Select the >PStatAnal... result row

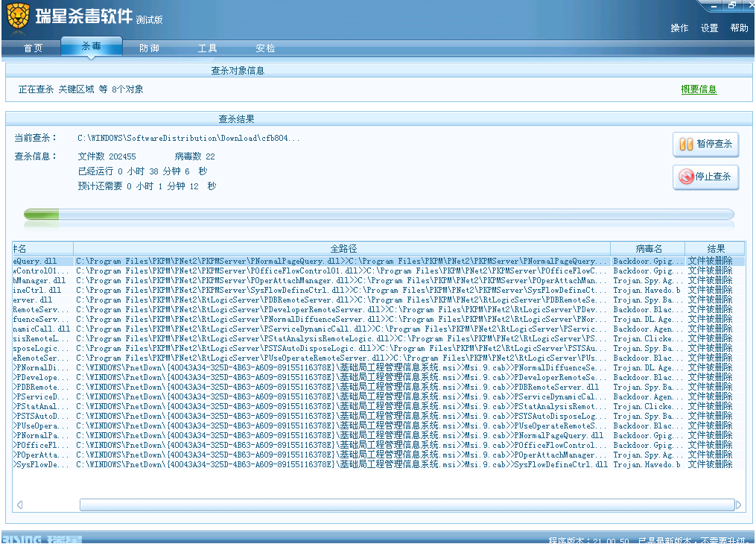(379, 407)
